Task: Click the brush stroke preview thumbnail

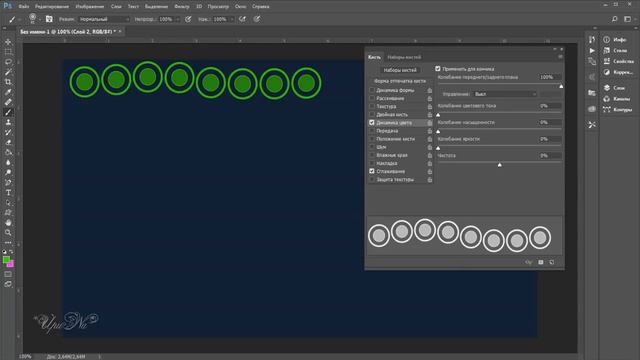Action: coord(464,236)
